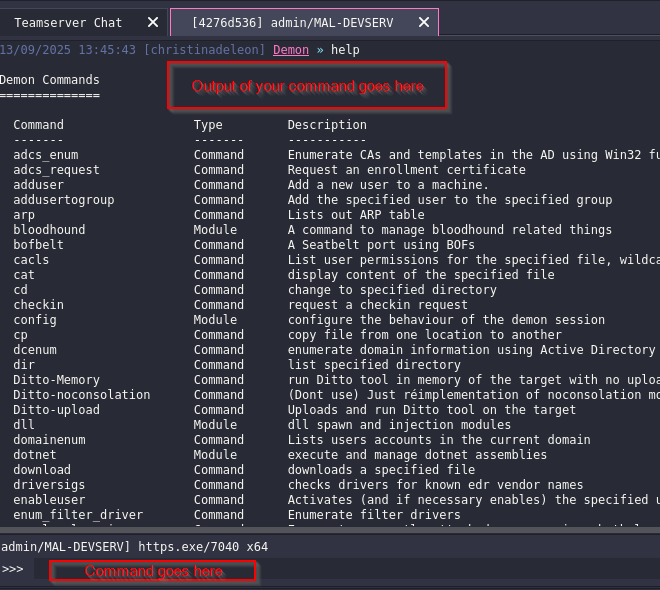Click the config module name
This screenshot has width=660, height=590.
[35, 320]
